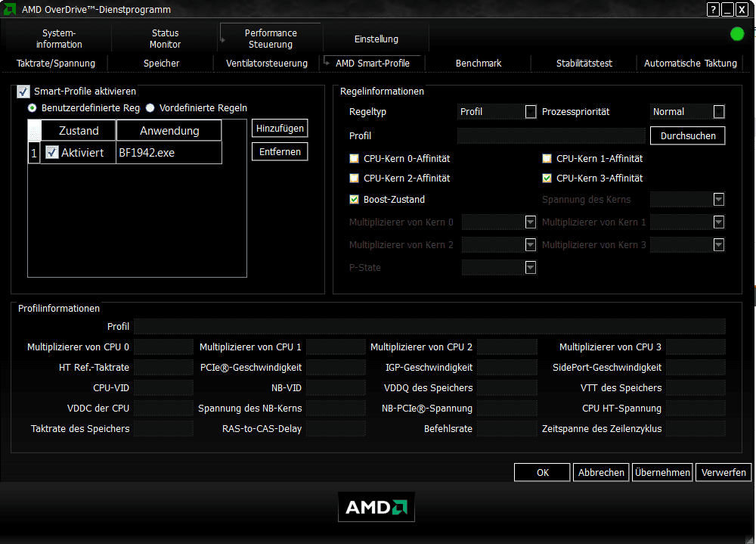Go to Taktrate/Spannung subtab
Image resolution: width=756 pixels, height=544 pixels.
[55, 64]
